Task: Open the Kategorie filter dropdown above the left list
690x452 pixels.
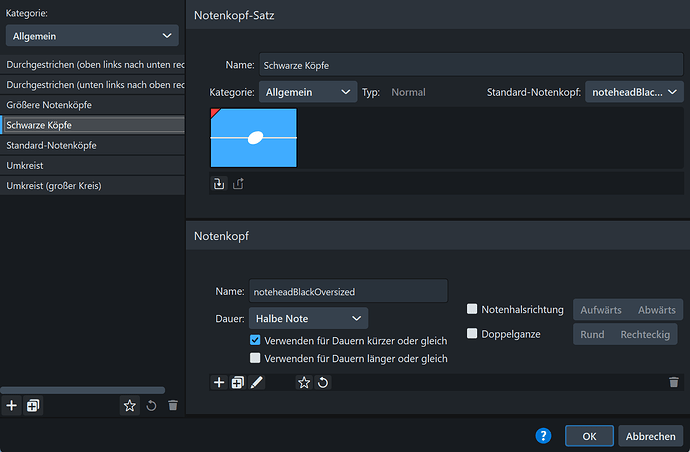Action: coord(92,36)
